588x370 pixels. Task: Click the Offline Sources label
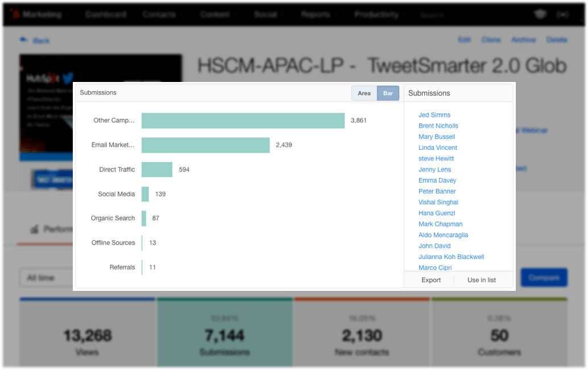pyautogui.click(x=113, y=243)
